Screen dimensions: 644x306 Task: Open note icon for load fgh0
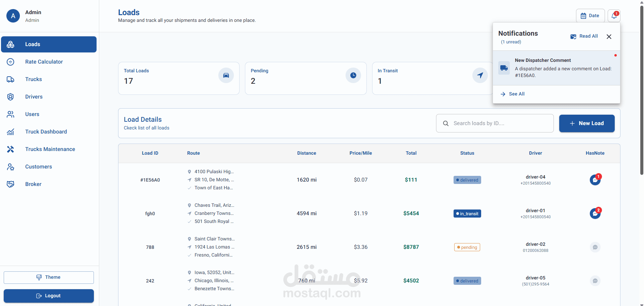coord(595,214)
